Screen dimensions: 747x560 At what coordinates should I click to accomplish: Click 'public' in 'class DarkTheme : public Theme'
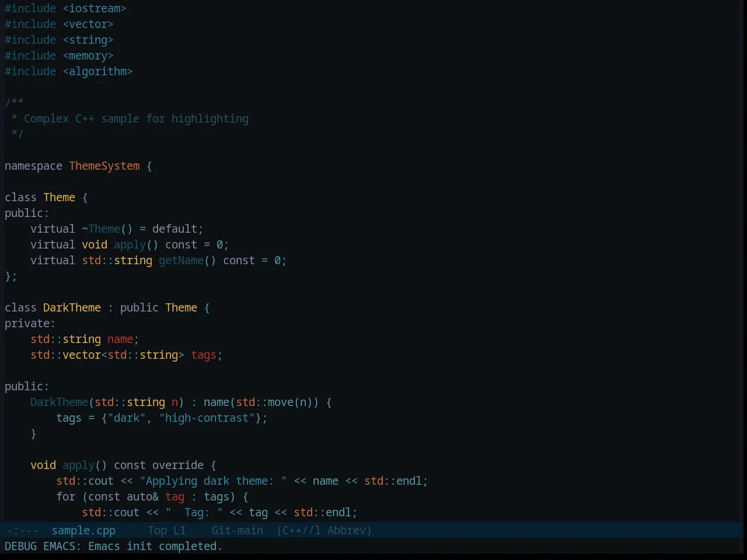click(139, 307)
